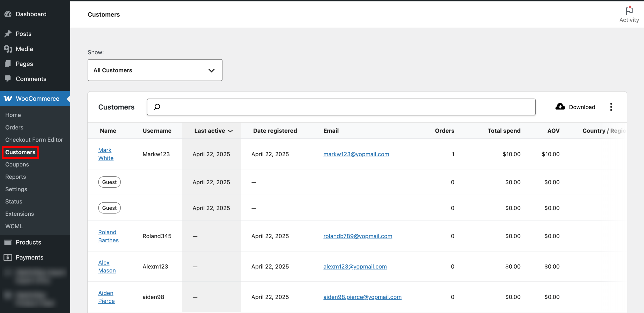Screen dimensions: 644x313
Task: Open Status submenu item
Action: pyautogui.click(x=14, y=201)
